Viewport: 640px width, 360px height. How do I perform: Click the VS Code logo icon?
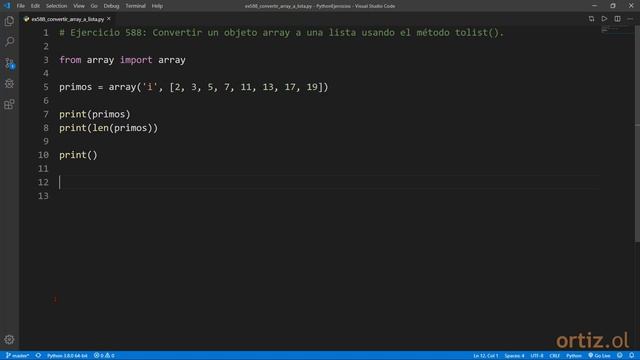coord(7,6)
